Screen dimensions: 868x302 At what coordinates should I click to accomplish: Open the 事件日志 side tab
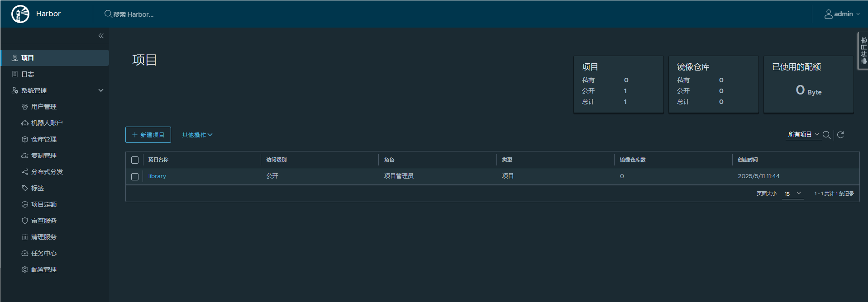(x=863, y=51)
